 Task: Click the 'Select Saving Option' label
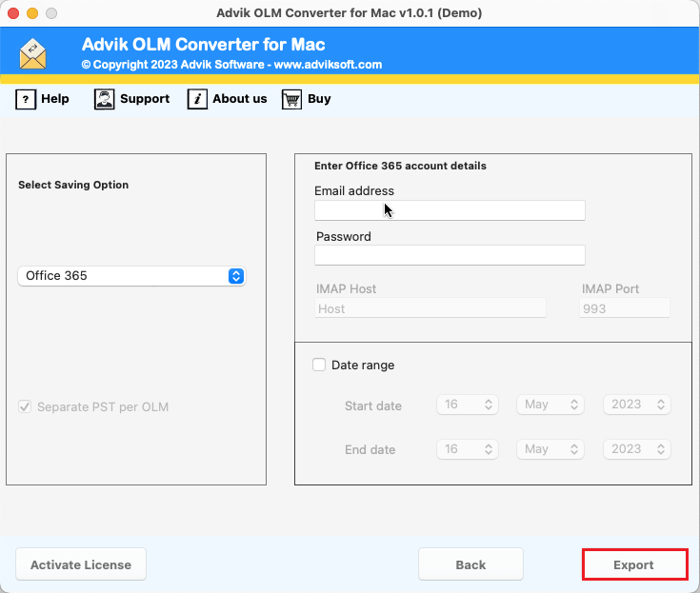[x=73, y=185]
